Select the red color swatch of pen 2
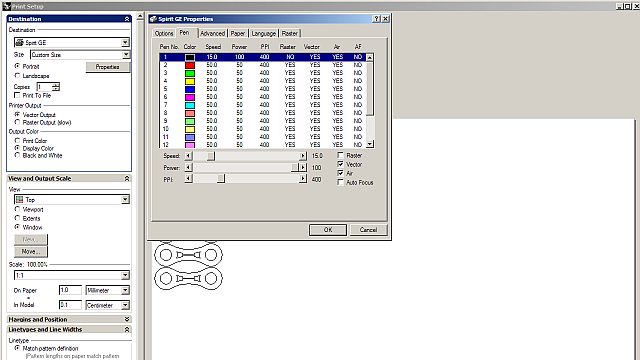640x360 pixels. [190, 65]
